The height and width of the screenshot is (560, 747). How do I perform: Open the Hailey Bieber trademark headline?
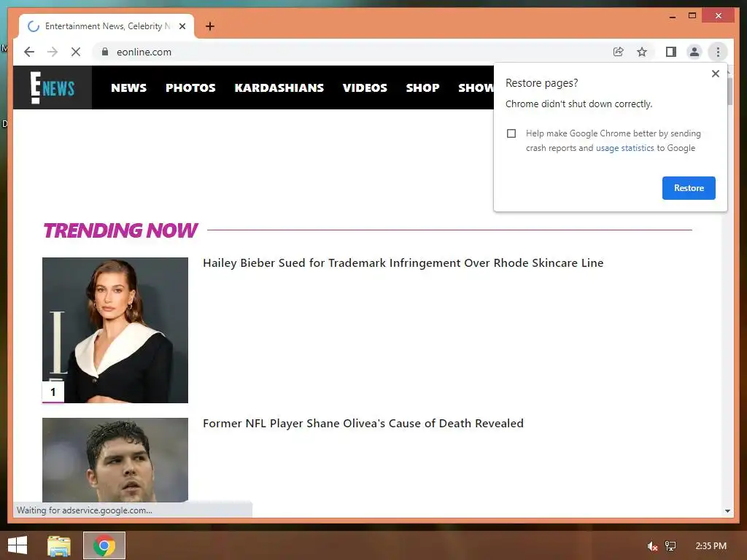[403, 262]
